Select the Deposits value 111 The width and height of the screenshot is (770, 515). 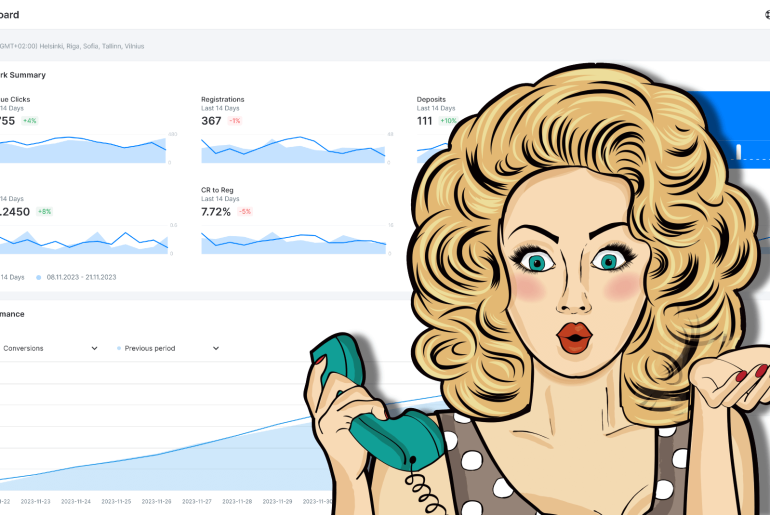pyautogui.click(x=424, y=121)
